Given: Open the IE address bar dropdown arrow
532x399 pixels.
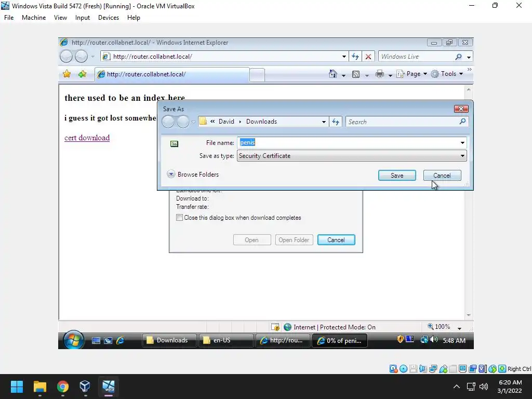Looking at the screenshot, I should 344,56.
